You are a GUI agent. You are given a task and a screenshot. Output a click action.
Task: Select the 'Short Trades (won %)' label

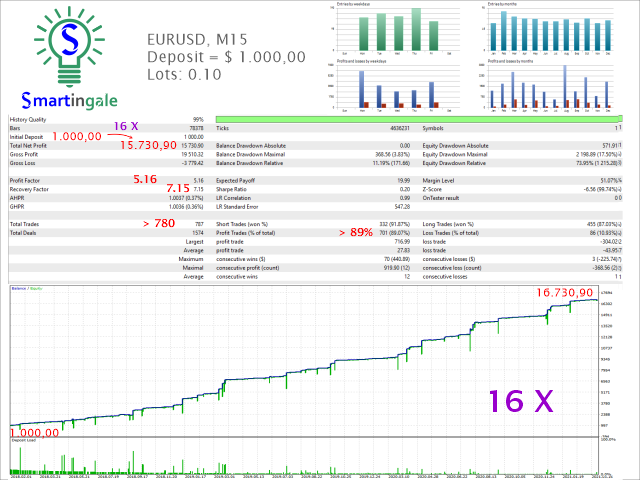pos(242,224)
